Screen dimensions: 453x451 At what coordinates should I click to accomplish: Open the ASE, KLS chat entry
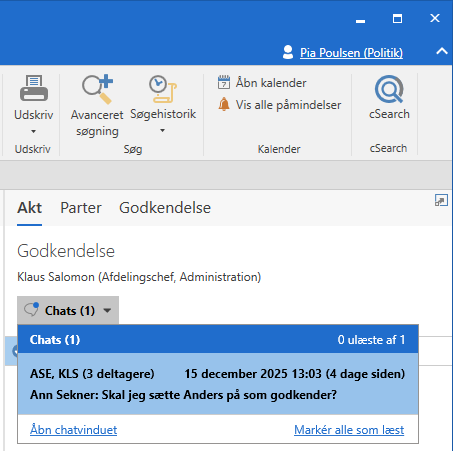click(218, 384)
